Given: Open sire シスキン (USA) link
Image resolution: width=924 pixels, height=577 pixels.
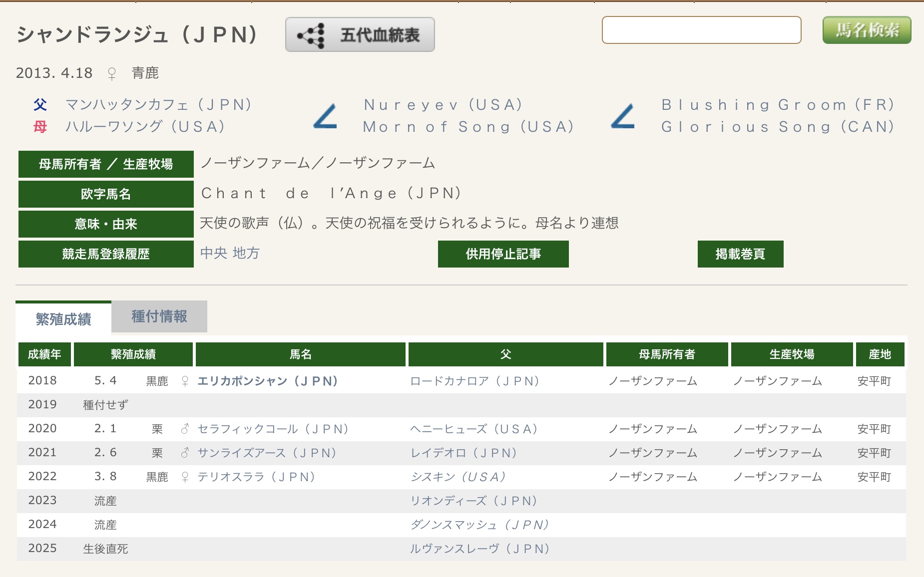Looking at the screenshot, I should tap(458, 477).
